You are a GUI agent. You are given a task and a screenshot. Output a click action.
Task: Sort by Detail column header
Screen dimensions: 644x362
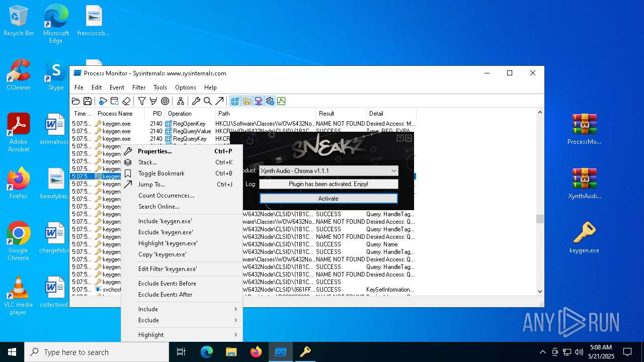click(391, 114)
